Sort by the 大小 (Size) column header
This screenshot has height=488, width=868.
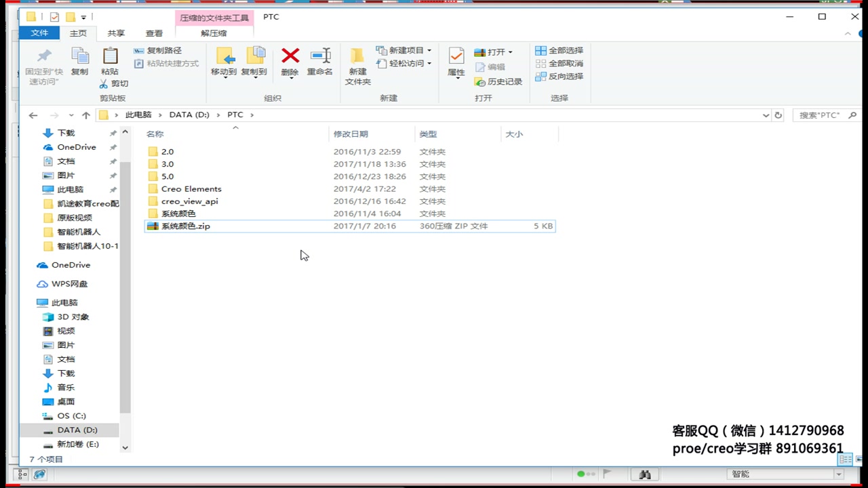point(514,134)
